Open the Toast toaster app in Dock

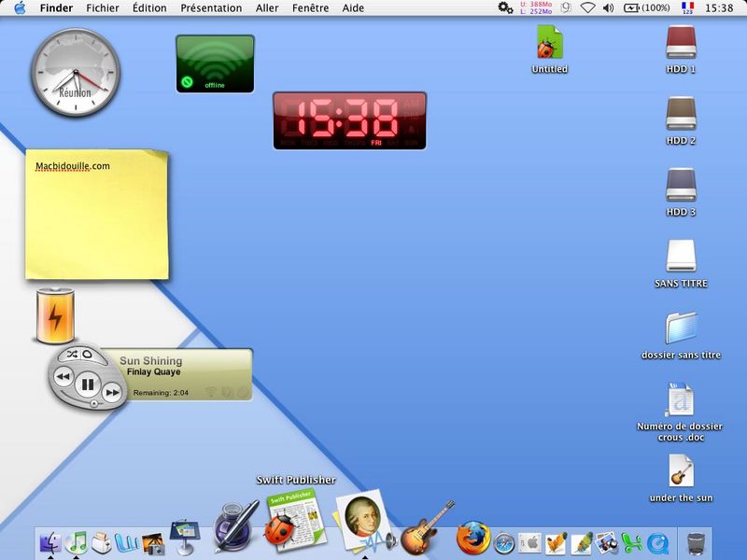tap(102, 542)
